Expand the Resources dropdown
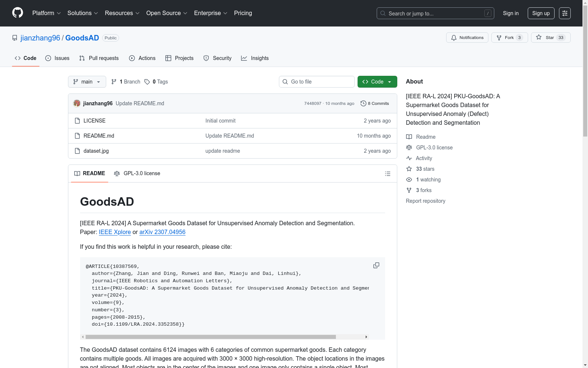Screen dimensions: 588x368 [122, 13]
